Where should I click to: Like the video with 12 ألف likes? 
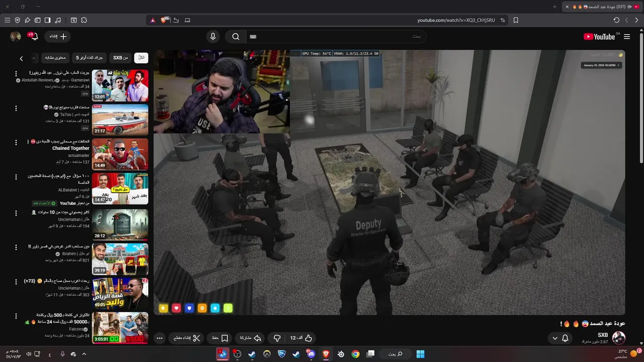[301, 338]
